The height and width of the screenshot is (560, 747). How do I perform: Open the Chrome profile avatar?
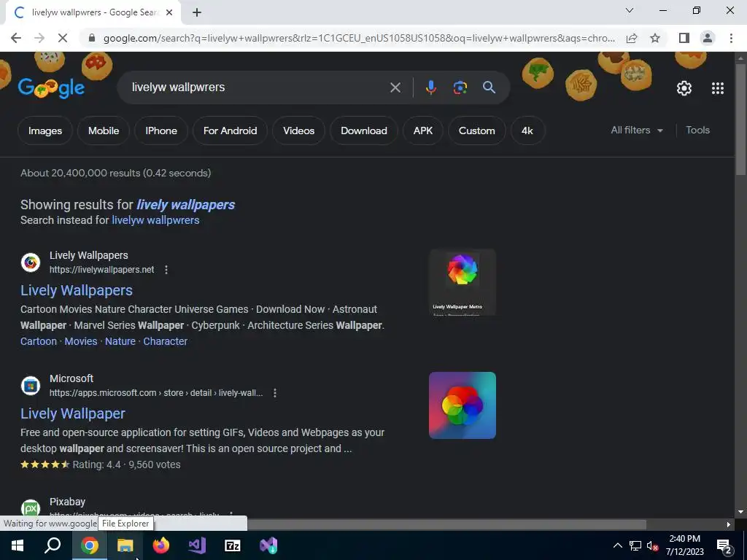pyautogui.click(x=708, y=38)
